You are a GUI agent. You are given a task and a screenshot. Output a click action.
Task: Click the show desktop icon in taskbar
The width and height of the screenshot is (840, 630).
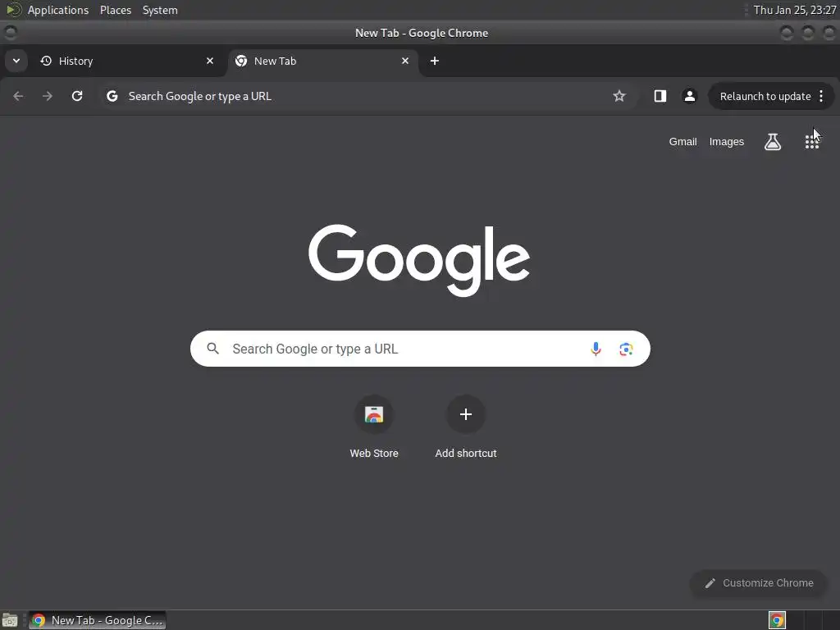10,620
